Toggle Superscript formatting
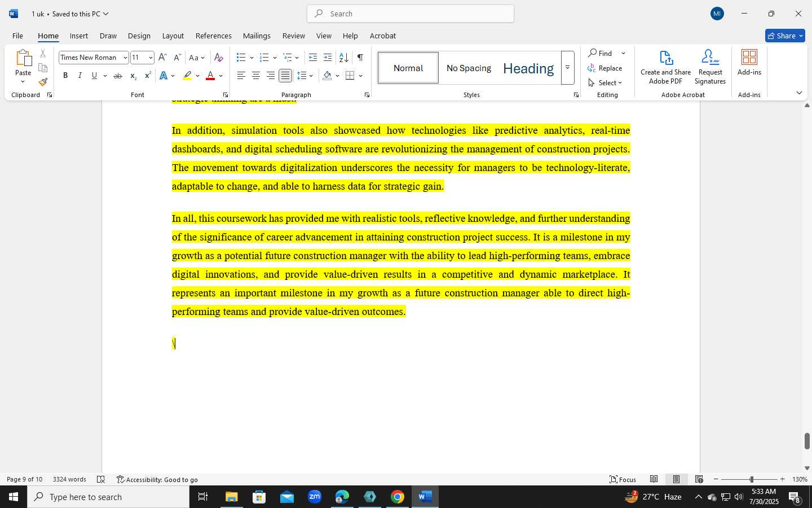This screenshot has height=508, width=812. (148, 76)
